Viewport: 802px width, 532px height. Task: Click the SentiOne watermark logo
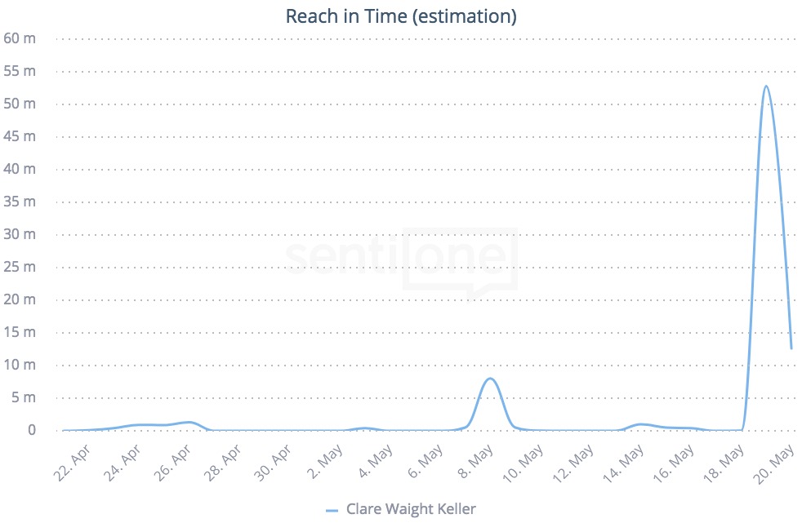pyautogui.click(x=401, y=259)
